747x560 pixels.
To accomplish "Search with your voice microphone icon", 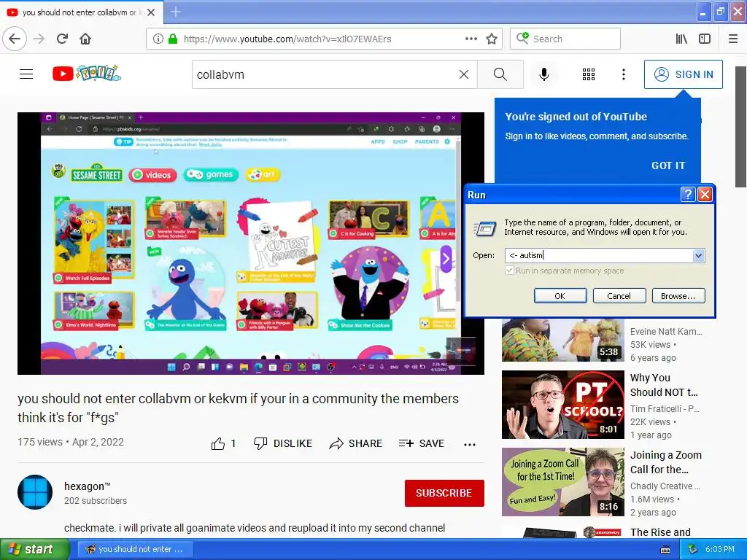I will 543,74.
